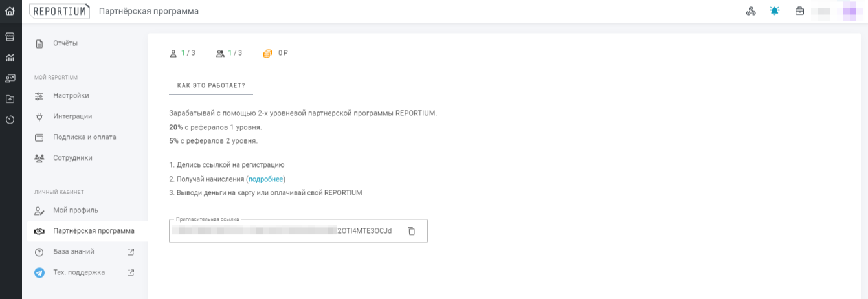Click the REPORTIUM logo
The height and width of the screenshot is (299, 868).
60,11
